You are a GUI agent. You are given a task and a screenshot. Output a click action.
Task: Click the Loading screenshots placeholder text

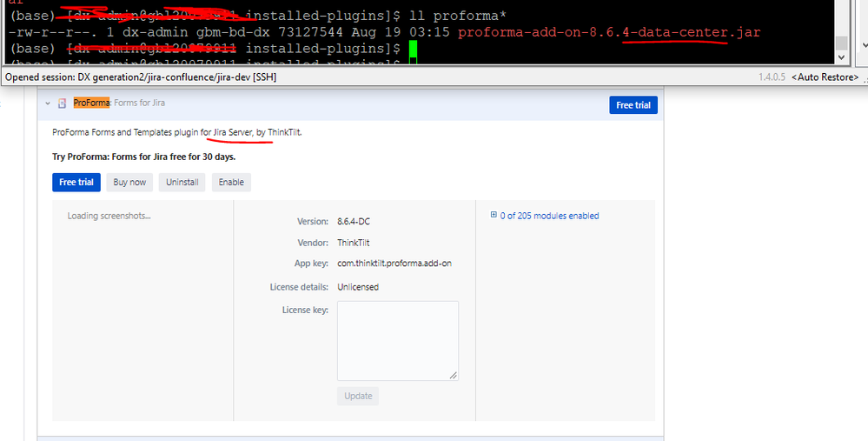[109, 216]
